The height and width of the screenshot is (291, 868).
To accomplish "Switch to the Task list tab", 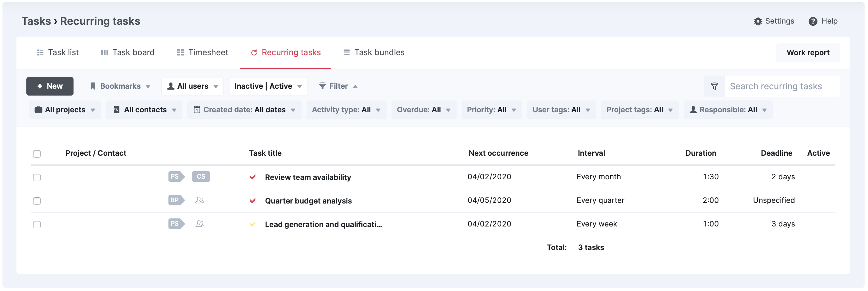I will [x=58, y=52].
